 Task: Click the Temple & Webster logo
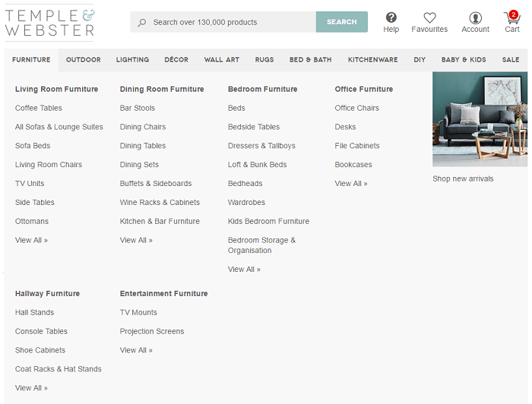pyautogui.click(x=50, y=23)
